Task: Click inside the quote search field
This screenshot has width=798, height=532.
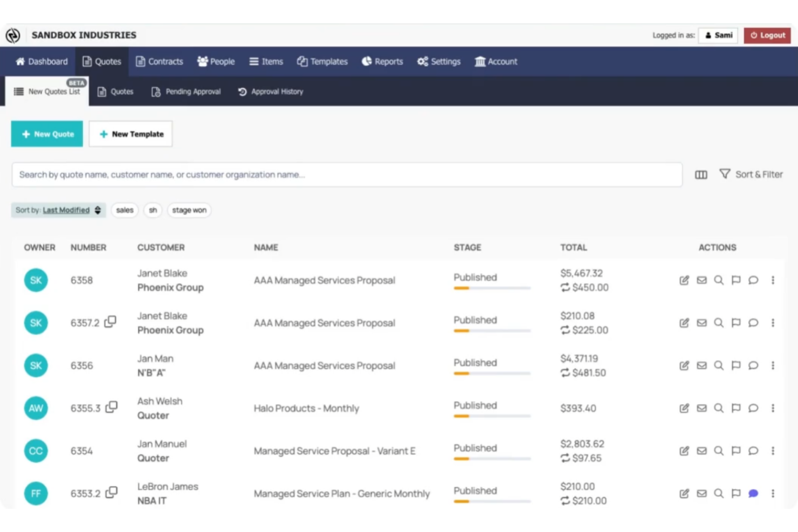Action: pos(348,174)
